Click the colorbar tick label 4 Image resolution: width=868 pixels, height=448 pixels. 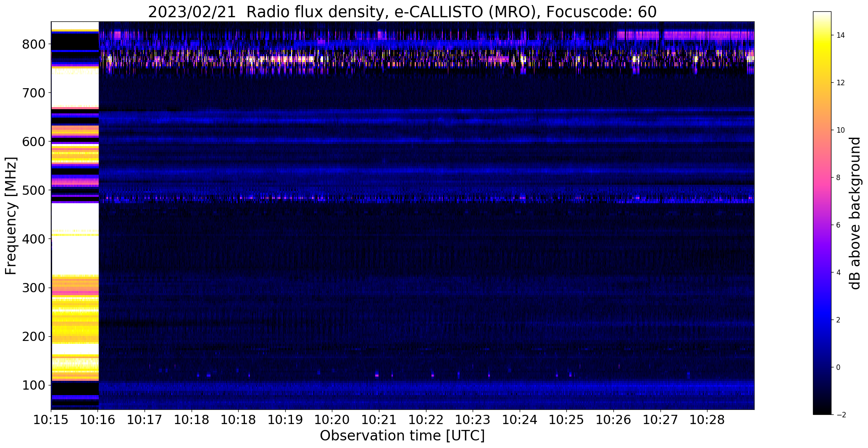coord(839,272)
